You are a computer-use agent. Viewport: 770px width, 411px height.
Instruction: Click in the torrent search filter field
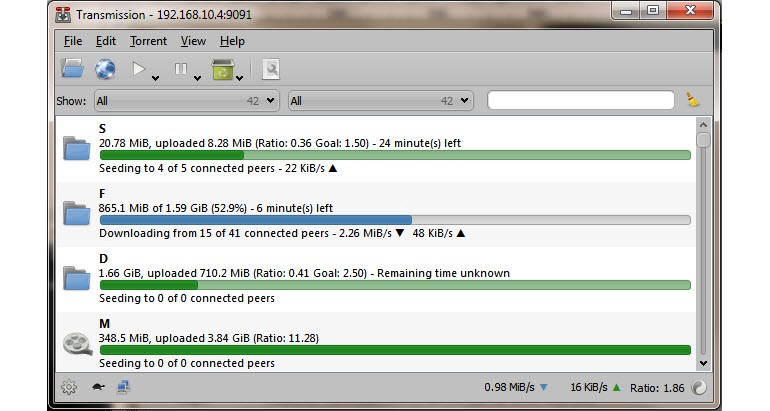(x=580, y=100)
